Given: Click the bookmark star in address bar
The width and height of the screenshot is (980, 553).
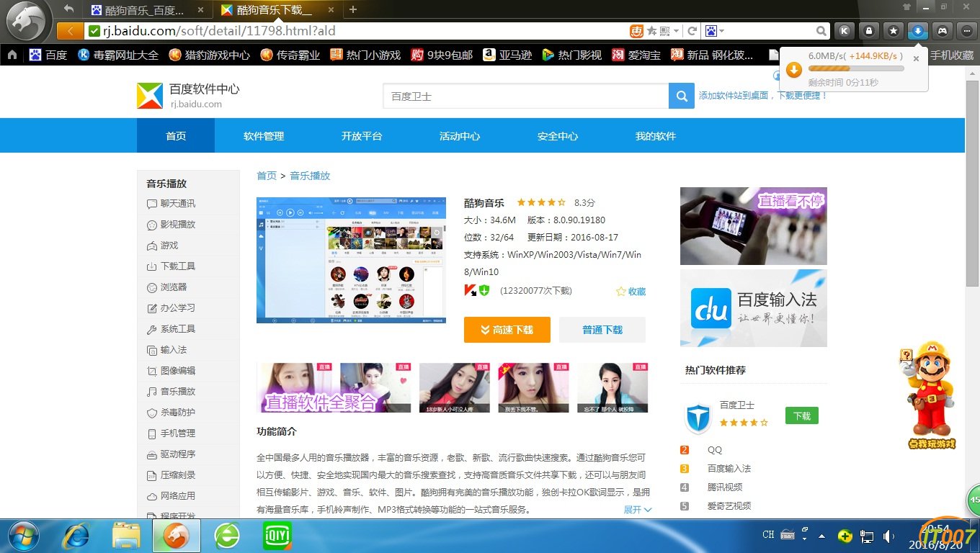Looking at the screenshot, I should point(651,31).
